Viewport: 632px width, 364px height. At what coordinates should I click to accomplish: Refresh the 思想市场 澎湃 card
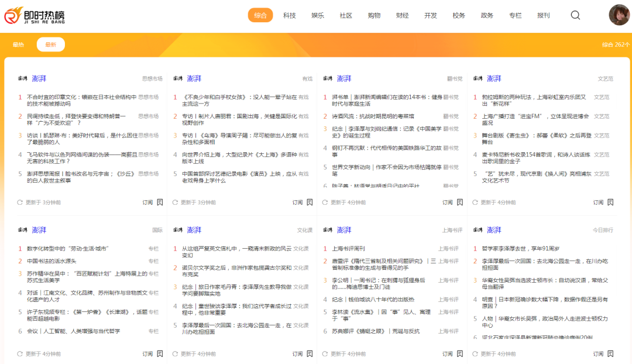click(x=19, y=201)
